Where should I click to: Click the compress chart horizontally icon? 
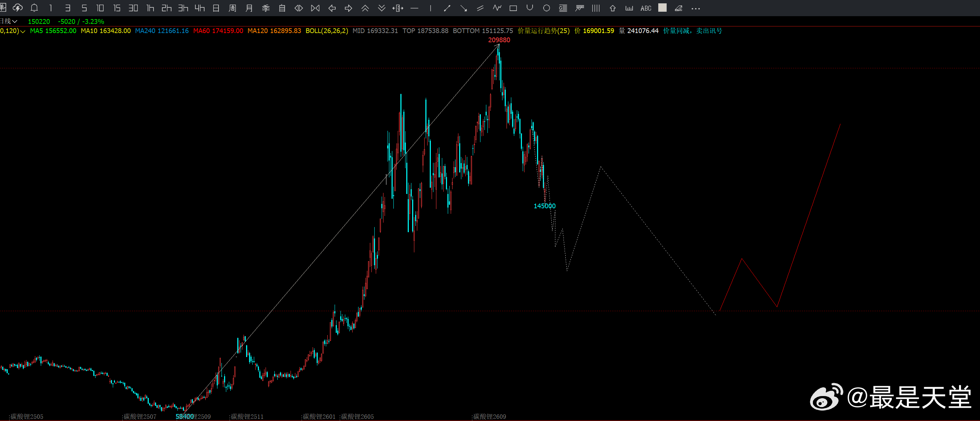point(316,8)
